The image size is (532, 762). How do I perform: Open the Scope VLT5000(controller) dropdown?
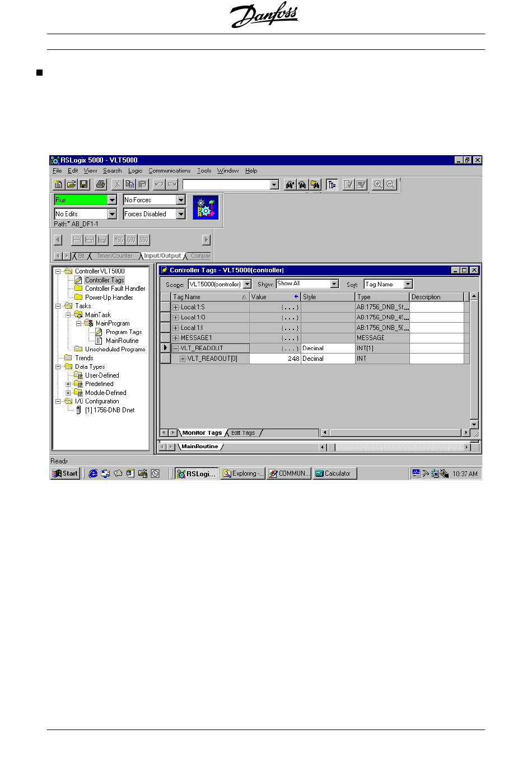[x=247, y=284]
